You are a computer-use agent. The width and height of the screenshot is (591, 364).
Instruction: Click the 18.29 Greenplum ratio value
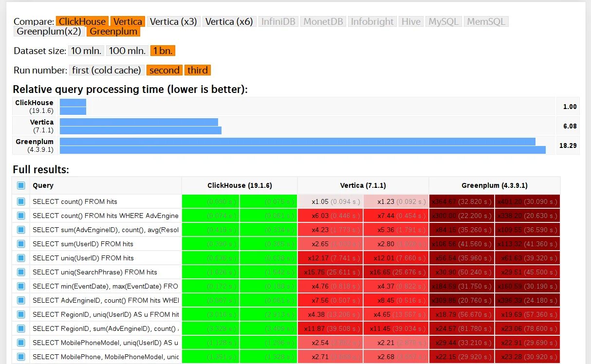click(568, 146)
